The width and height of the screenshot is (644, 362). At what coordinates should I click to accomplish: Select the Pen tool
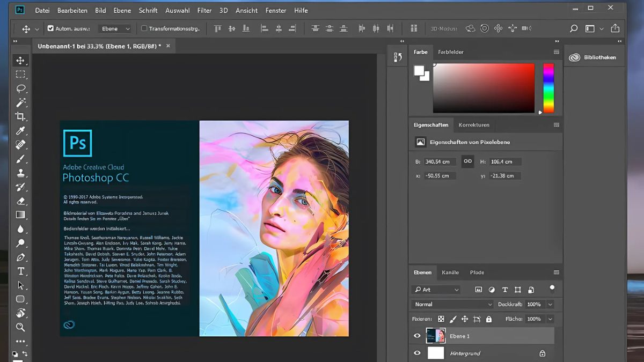click(20, 257)
